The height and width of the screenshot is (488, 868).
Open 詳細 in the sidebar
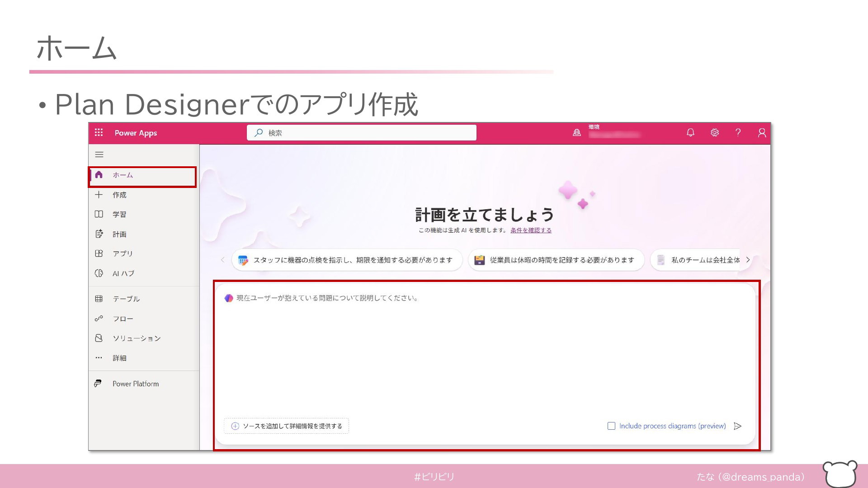[144, 358]
